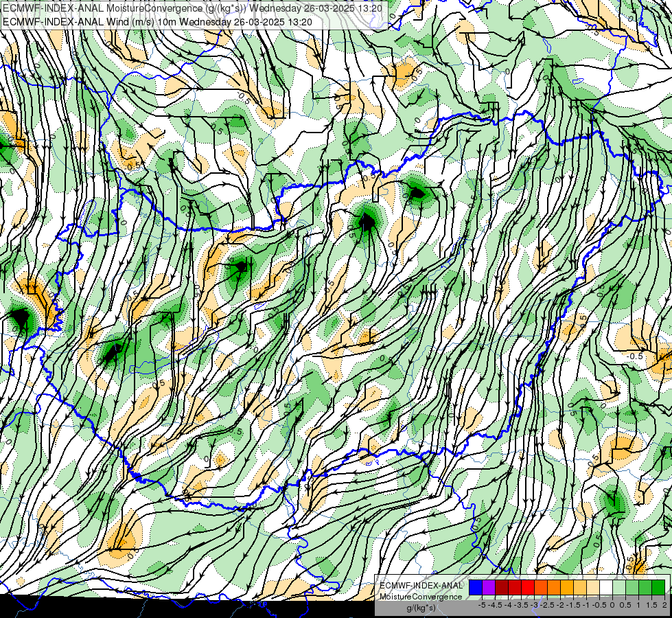This screenshot has height=618, width=672.
Task: Choose the amber swatch between -2 and -1.5
Action: click(x=567, y=588)
